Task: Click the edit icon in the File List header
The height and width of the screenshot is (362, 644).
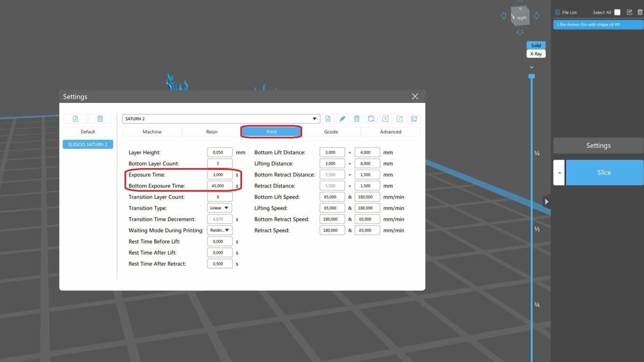Action: click(630, 12)
